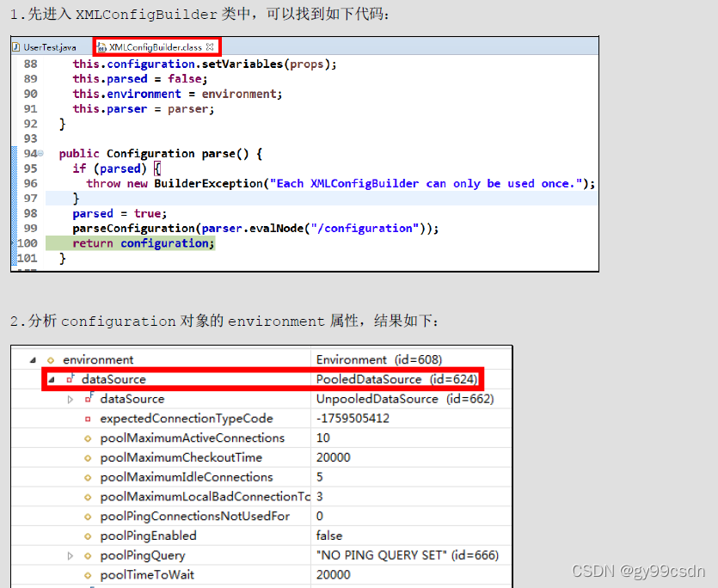Select the poolTimeToWait row
Viewport: 718px width, 588px height.
[261, 575]
